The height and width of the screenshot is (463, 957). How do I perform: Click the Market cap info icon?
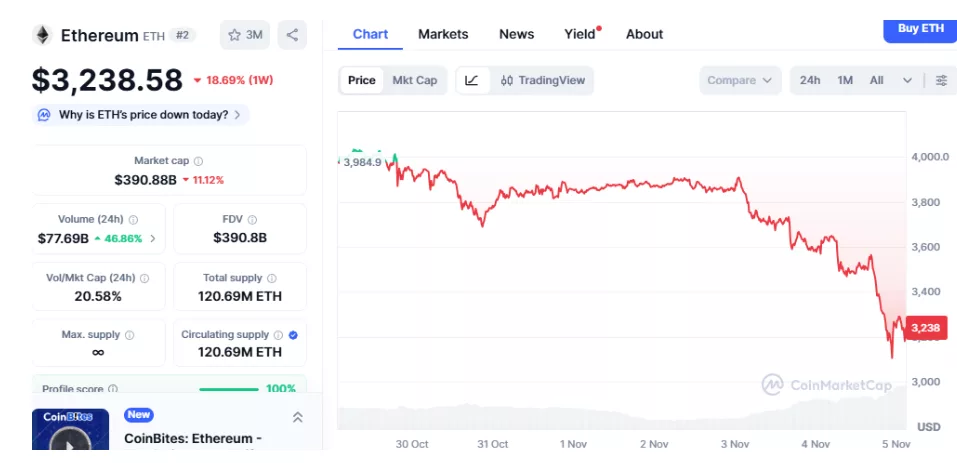click(x=198, y=161)
